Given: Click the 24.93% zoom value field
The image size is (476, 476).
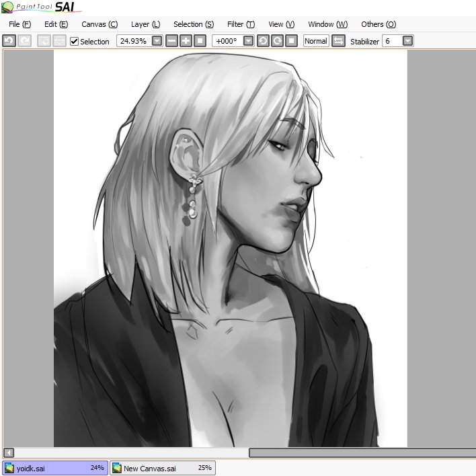Looking at the screenshot, I should [134, 41].
